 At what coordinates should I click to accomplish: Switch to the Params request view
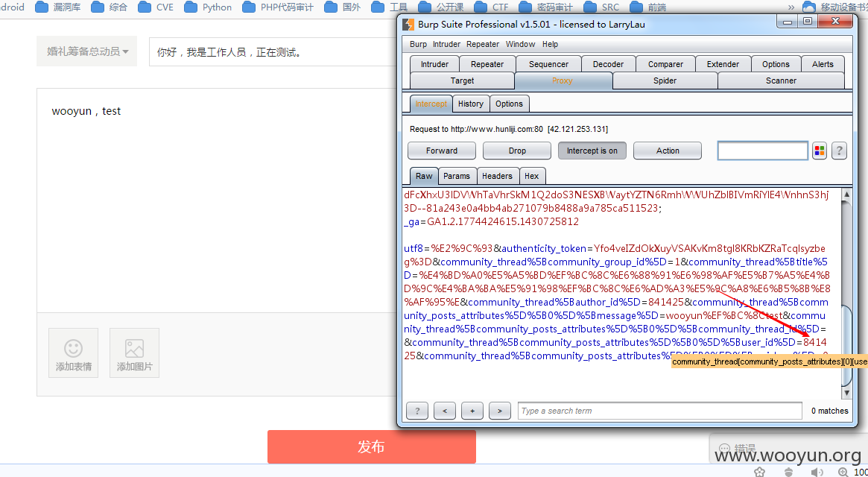click(457, 176)
